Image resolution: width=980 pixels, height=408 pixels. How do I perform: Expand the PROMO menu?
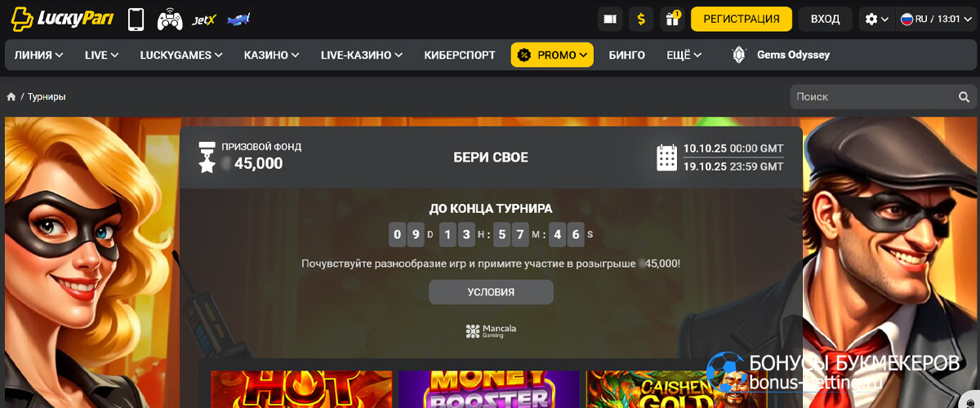[552, 55]
